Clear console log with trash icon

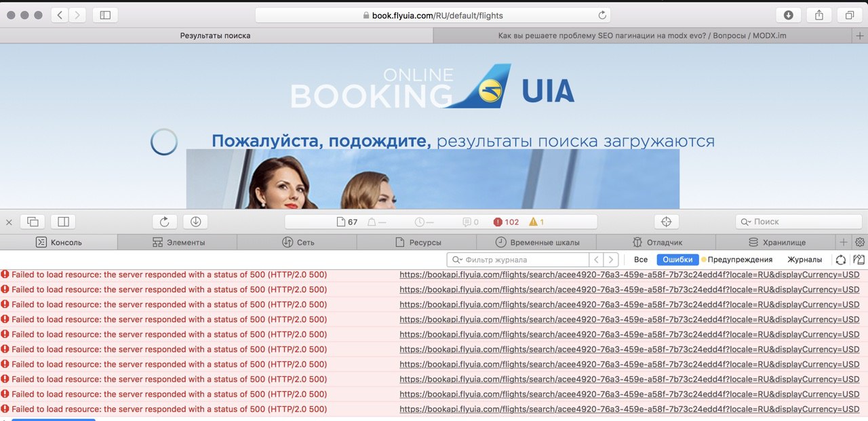coord(859,260)
